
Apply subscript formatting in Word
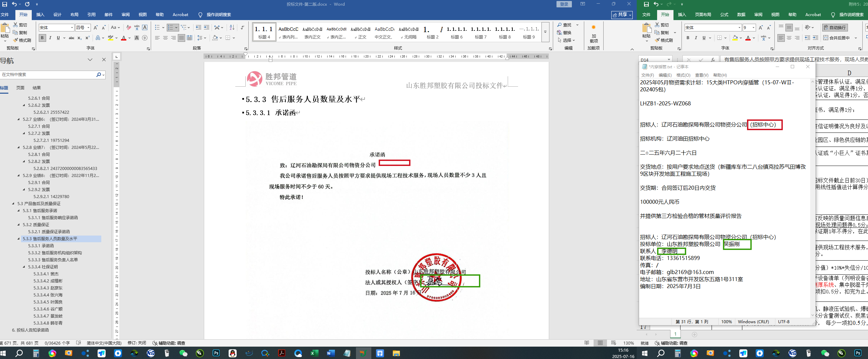80,38
